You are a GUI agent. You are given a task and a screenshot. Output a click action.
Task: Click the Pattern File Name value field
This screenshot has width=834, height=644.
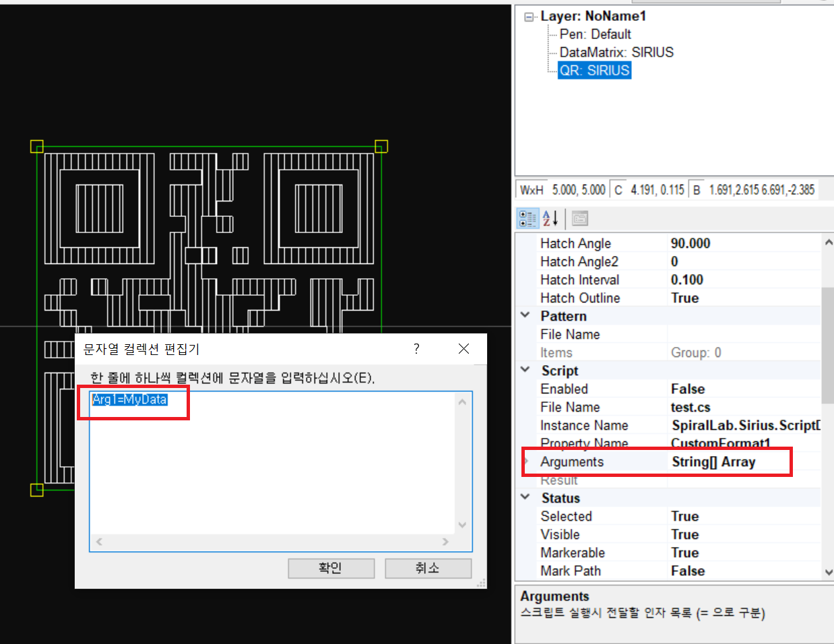[744, 334]
